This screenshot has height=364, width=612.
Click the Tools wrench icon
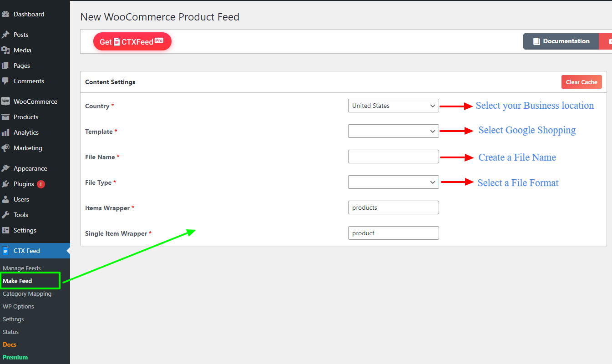[x=5, y=215]
